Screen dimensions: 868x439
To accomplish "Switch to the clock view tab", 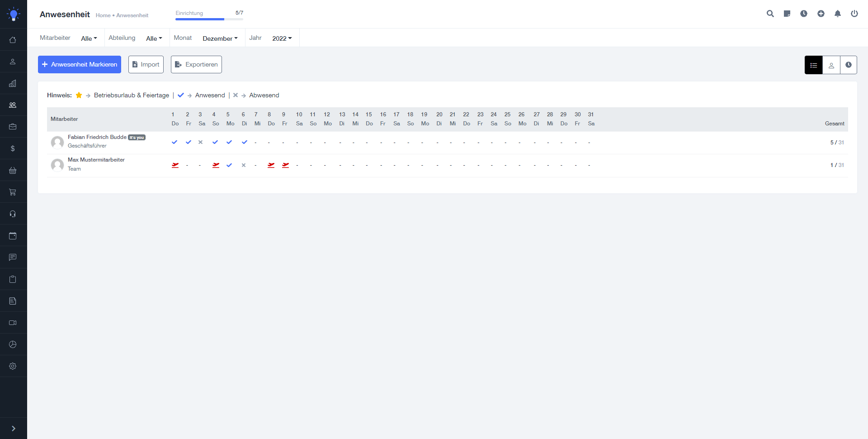I will tap(849, 65).
